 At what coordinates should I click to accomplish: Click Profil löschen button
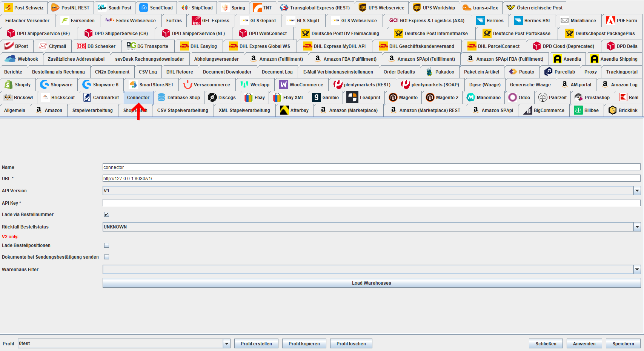[351, 343]
